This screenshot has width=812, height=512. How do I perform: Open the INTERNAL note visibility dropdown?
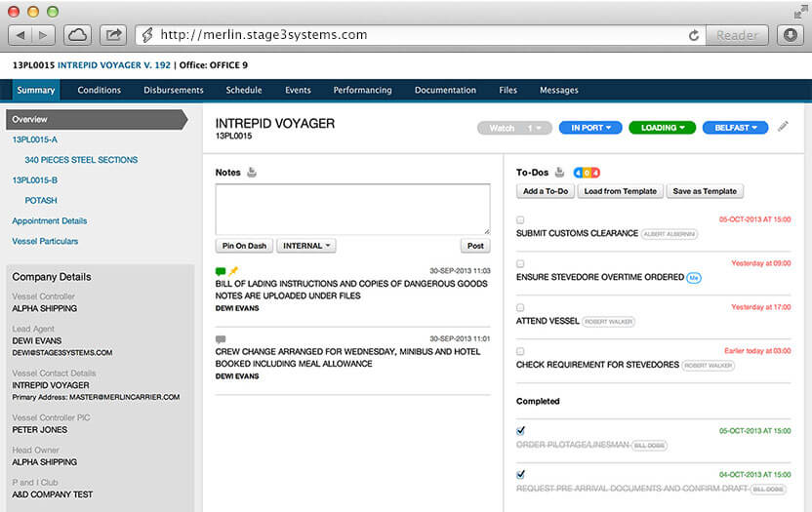pyautogui.click(x=305, y=246)
